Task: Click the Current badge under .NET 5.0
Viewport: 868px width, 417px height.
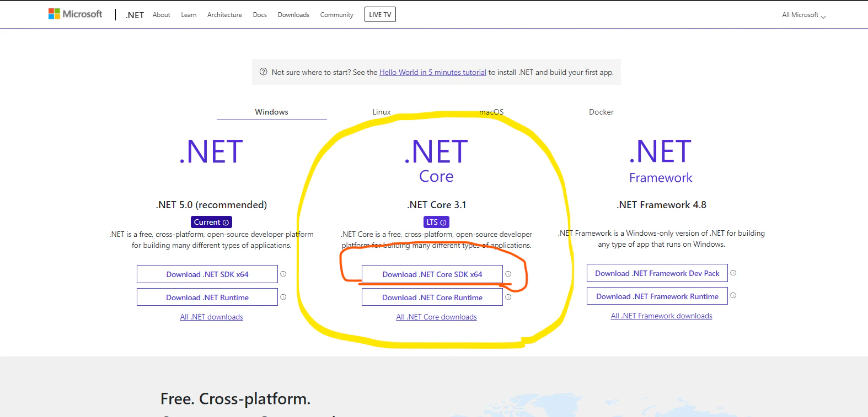Action: [211, 222]
